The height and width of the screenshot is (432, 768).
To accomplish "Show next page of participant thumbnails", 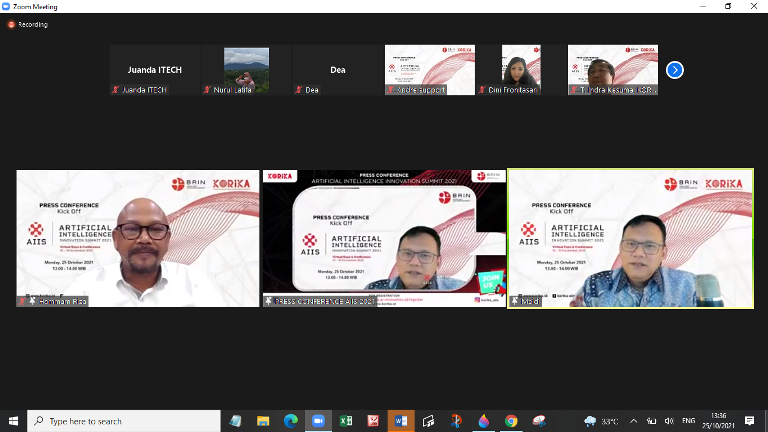I will coord(674,70).
